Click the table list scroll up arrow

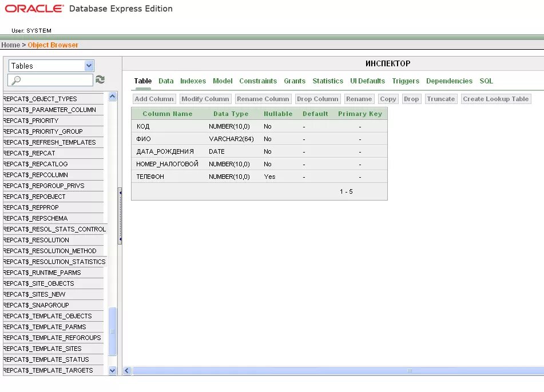(113, 97)
